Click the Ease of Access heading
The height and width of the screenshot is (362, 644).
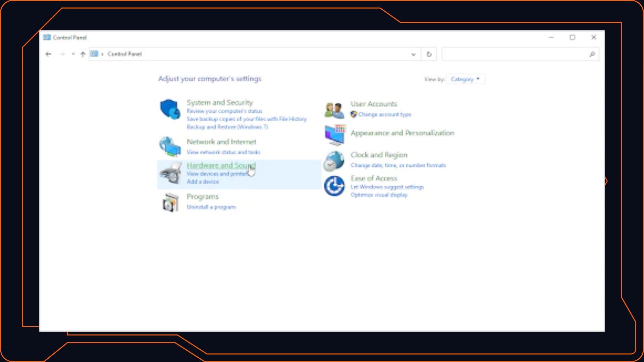click(x=374, y=178)
